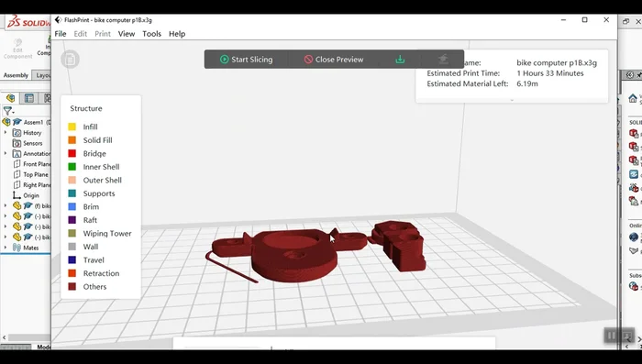Click the SolidWorks logo
The image size is (642, 364).
coord(28,22)
